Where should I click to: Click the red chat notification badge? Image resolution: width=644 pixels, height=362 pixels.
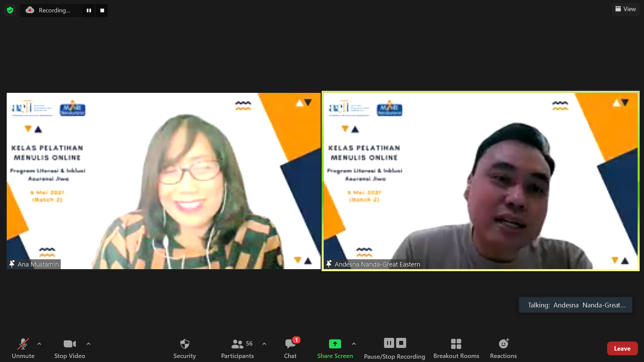click(x=296, y=340)
